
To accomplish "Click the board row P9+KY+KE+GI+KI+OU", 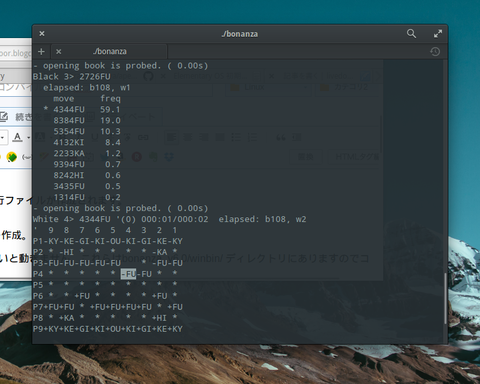I will coord(108,329).
